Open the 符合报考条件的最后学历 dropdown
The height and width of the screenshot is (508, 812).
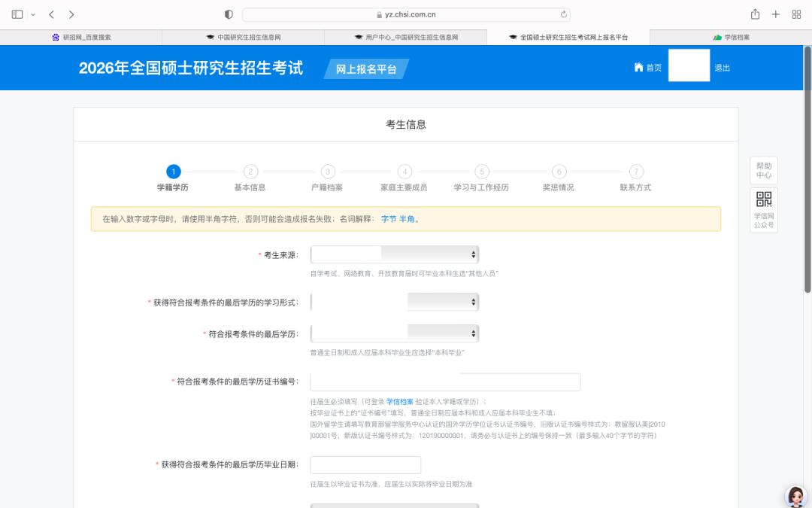click(x=394, y=333)
